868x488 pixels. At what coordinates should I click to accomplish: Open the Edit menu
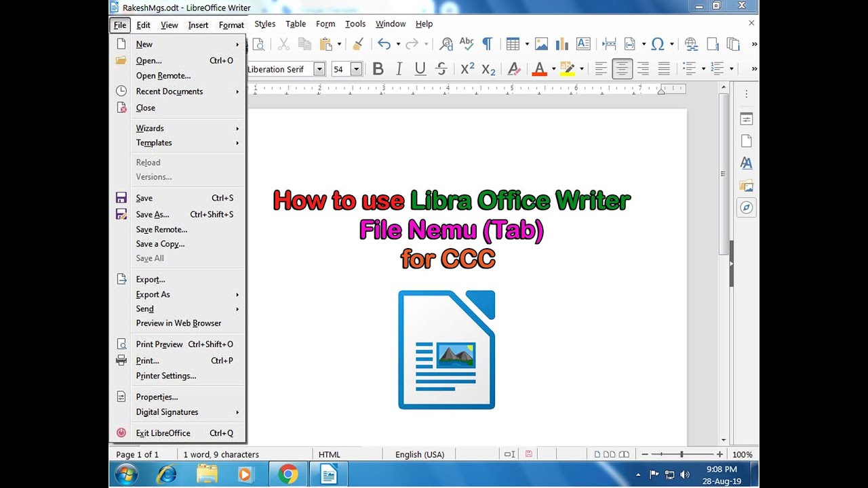(x=144, y=25)
